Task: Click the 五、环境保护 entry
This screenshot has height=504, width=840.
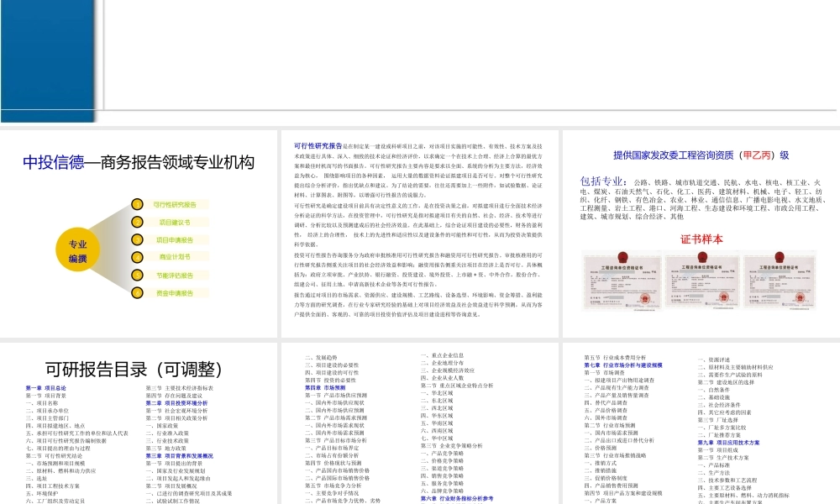Action: click(42, 493)
